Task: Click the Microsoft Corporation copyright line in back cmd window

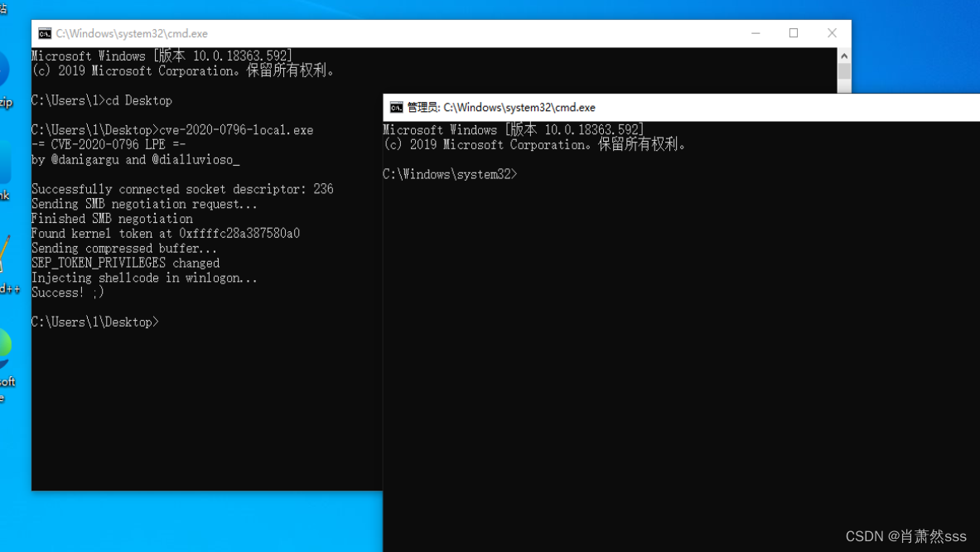Action: click(184, 70)
